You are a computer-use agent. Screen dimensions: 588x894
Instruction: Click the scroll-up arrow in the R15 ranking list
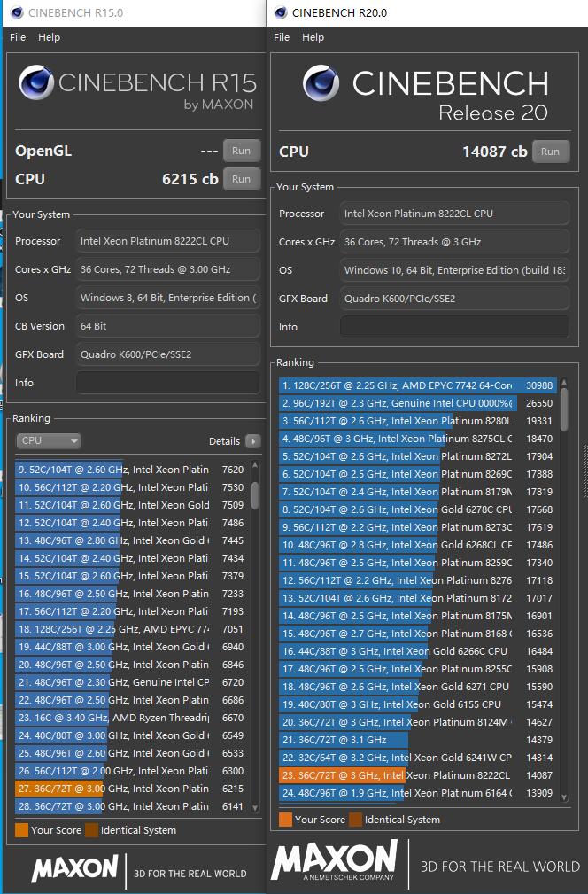tap(255, 465)
